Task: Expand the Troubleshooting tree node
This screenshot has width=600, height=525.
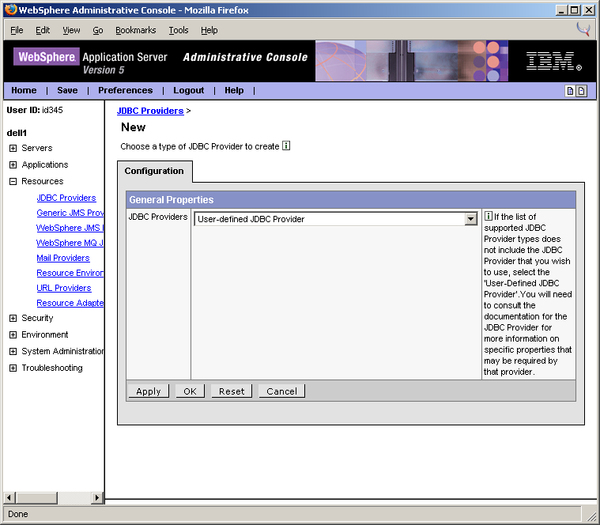Action: 13,368
